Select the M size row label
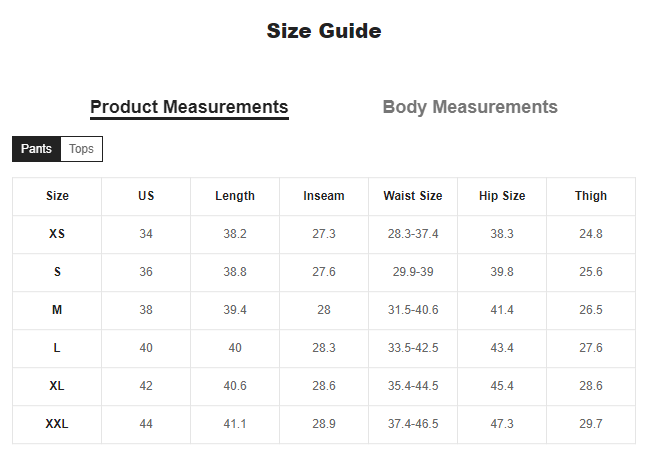 coord(57,310)
